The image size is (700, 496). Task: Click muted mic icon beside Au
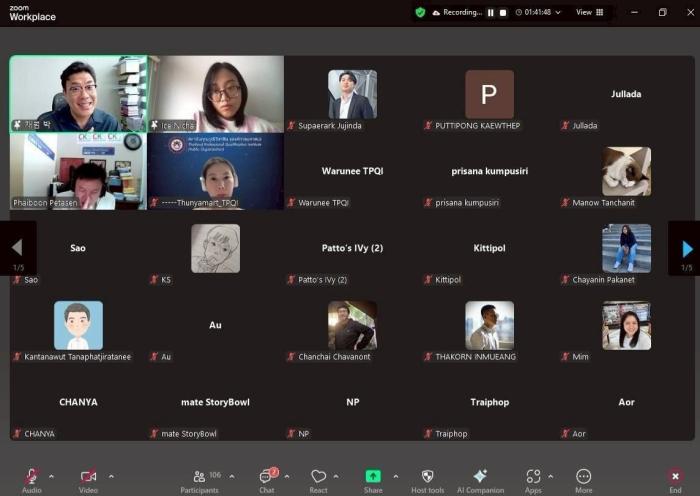(154, 357)
